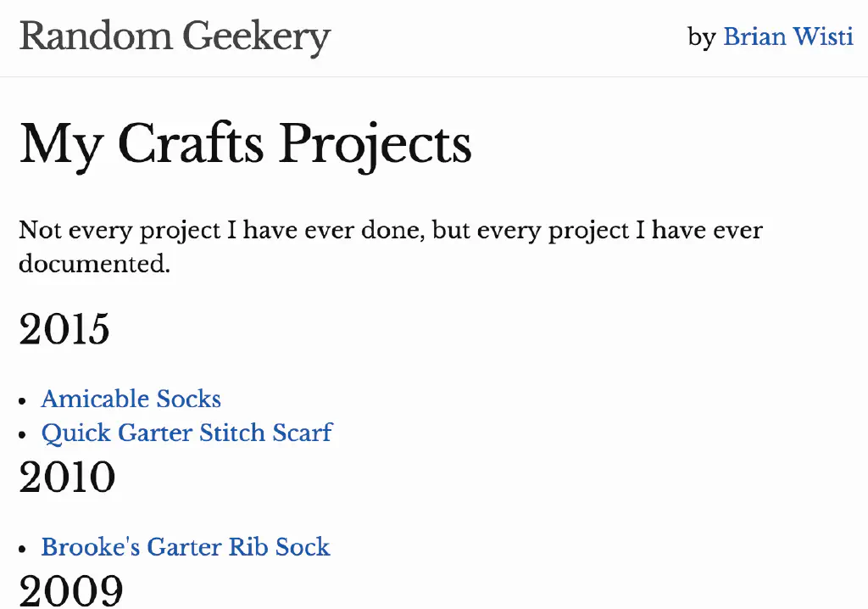The height and width of the screenshot is (609, 868).
Task: Click the word "Projects" in the main heading
Action: click(375, 145)
